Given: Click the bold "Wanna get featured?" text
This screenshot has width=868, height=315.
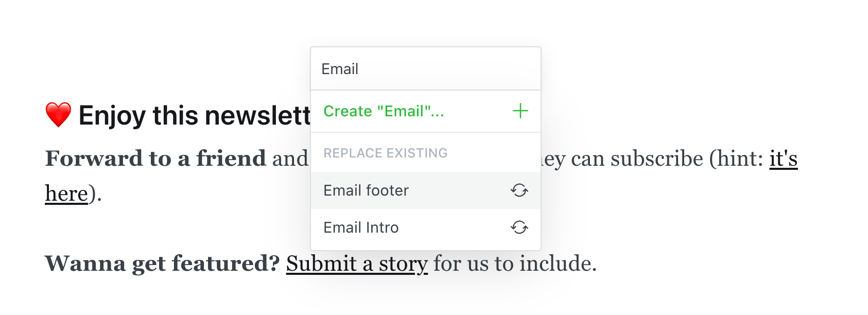Looking at the screenshot, I should click(162, 264).
